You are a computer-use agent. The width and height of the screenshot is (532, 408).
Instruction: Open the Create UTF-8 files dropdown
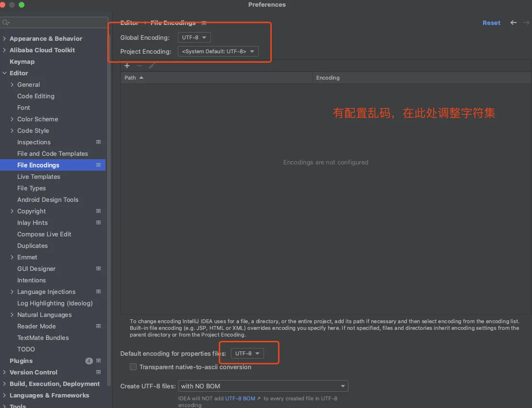(x=263, y=386)
